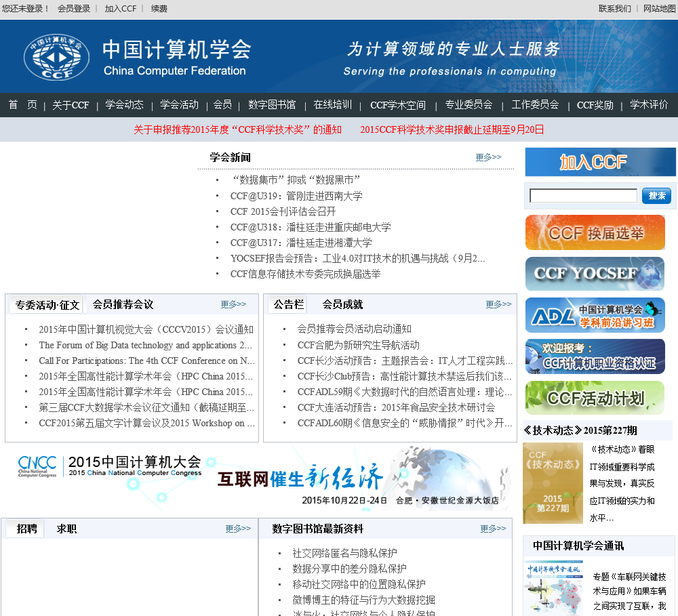Screen dimensions: 678x616
Task: Open news “数据集市”抑或“数据黑市”
Action: (296, 180)
